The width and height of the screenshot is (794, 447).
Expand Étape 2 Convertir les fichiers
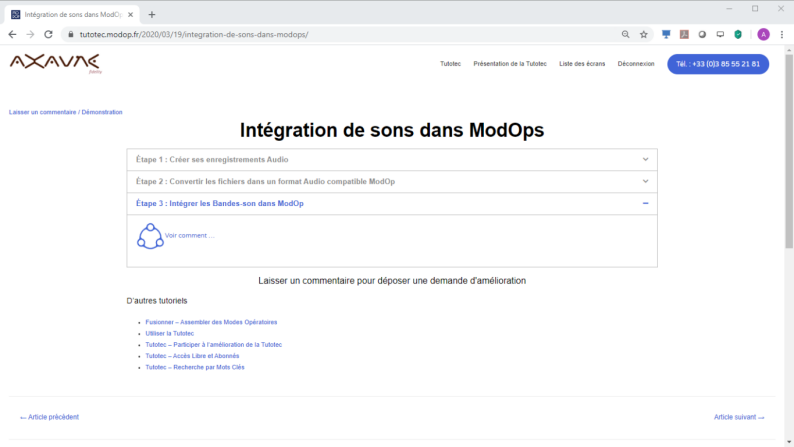[x=392, y=181]
